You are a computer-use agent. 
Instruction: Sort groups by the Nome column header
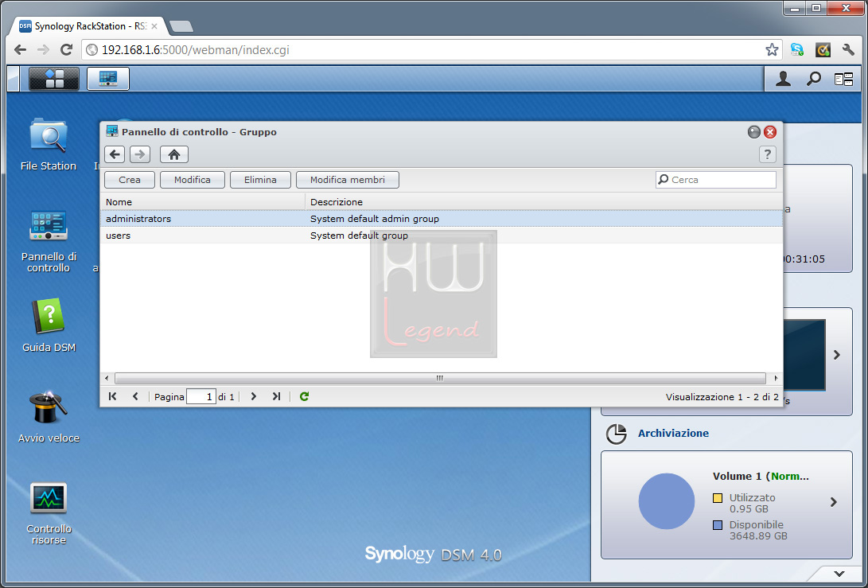pos(203,202)
